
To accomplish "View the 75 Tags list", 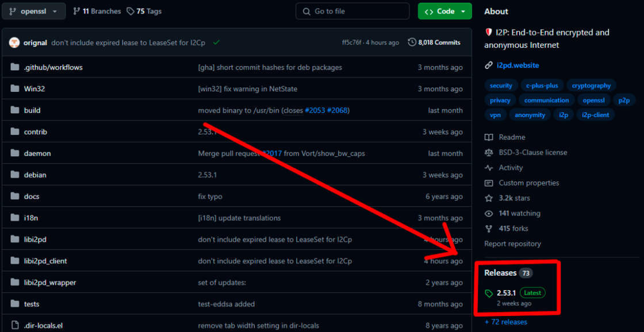I will 144,11.
